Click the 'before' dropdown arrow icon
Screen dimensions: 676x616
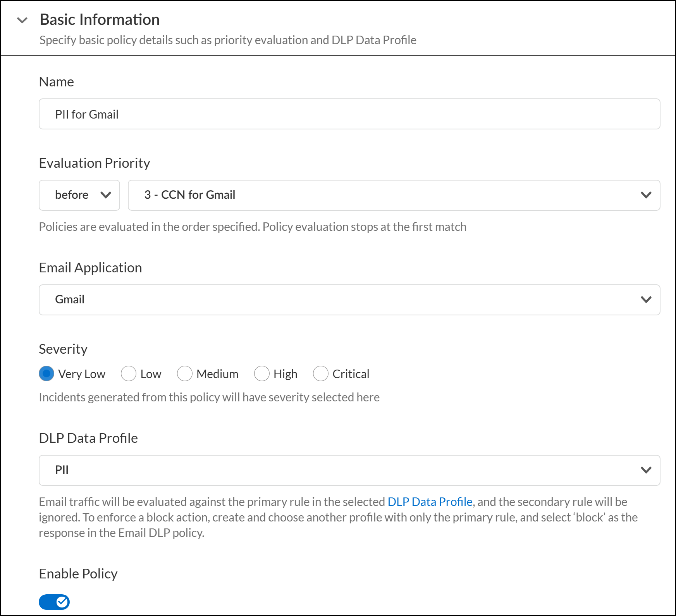106,195
